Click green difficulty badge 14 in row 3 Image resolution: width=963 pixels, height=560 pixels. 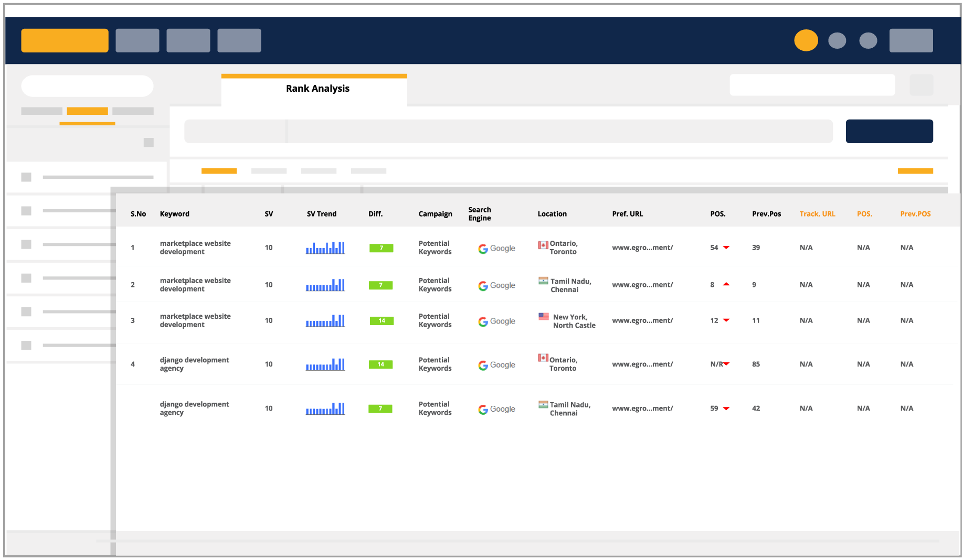(382, 321)
